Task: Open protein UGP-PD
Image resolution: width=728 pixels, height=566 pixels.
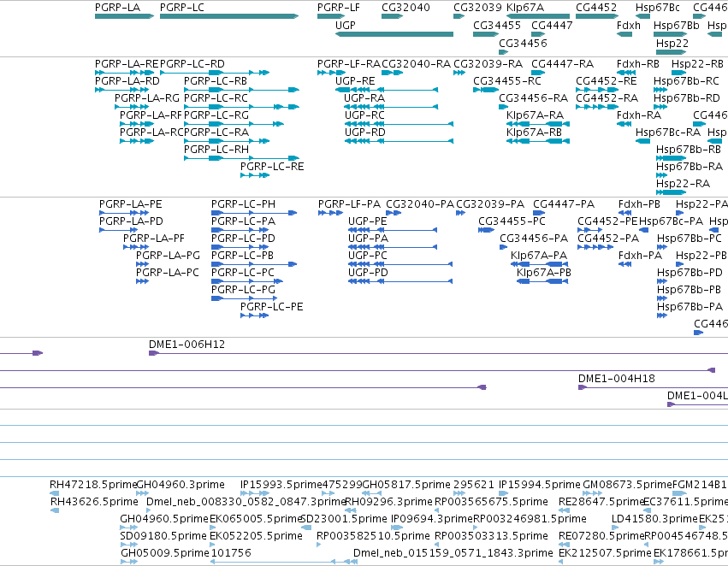Action: (368, 273)
